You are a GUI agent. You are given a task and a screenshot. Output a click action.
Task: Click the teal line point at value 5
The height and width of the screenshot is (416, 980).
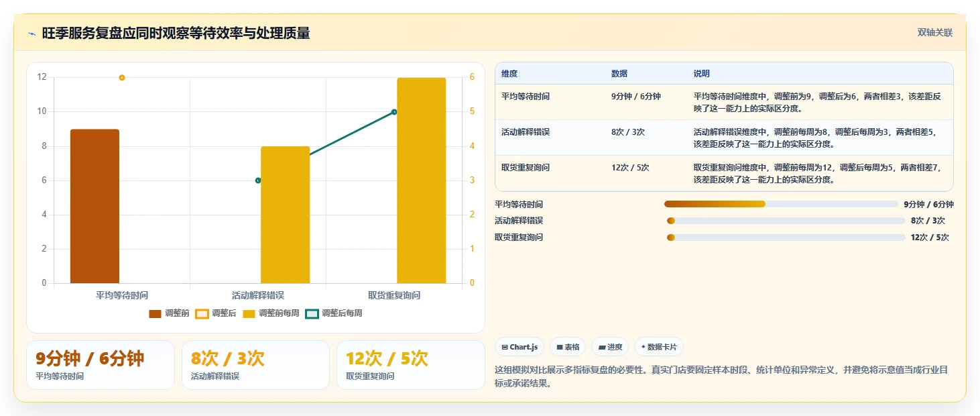click(x=394, y=112)
